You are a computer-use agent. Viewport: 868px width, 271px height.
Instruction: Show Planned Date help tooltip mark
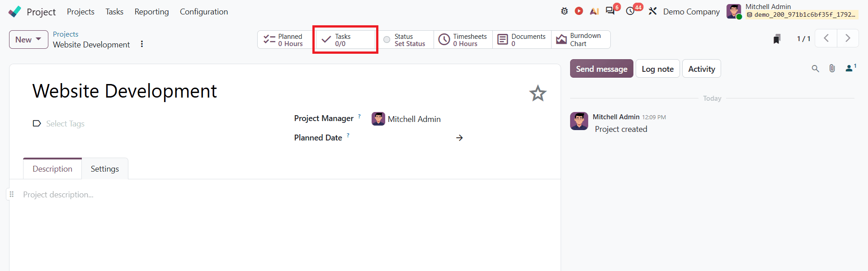pos(348,135)
